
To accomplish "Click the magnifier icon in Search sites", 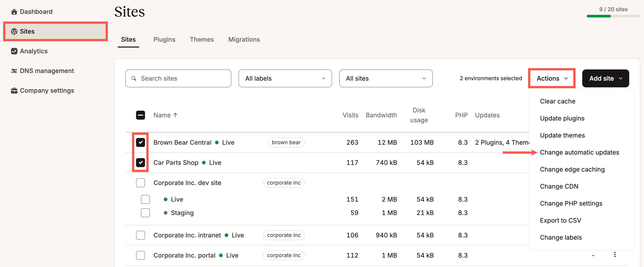I will (x=134, y=78).
